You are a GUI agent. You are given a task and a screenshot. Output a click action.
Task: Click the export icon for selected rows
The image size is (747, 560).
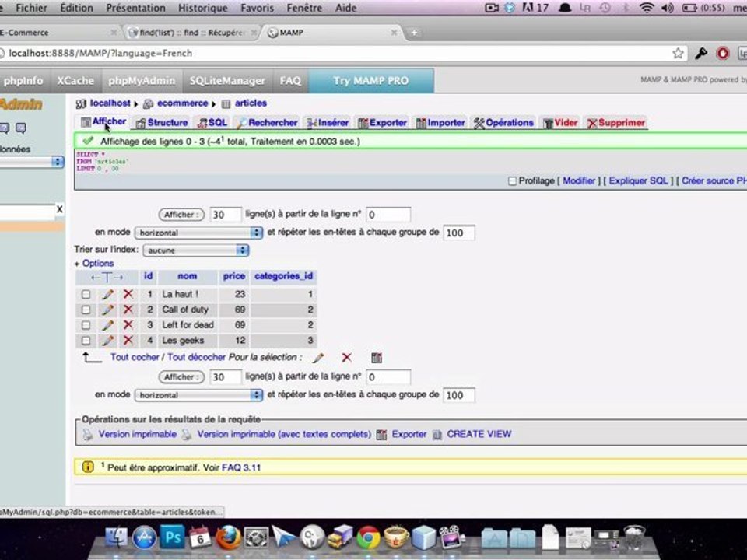(377, 358)
